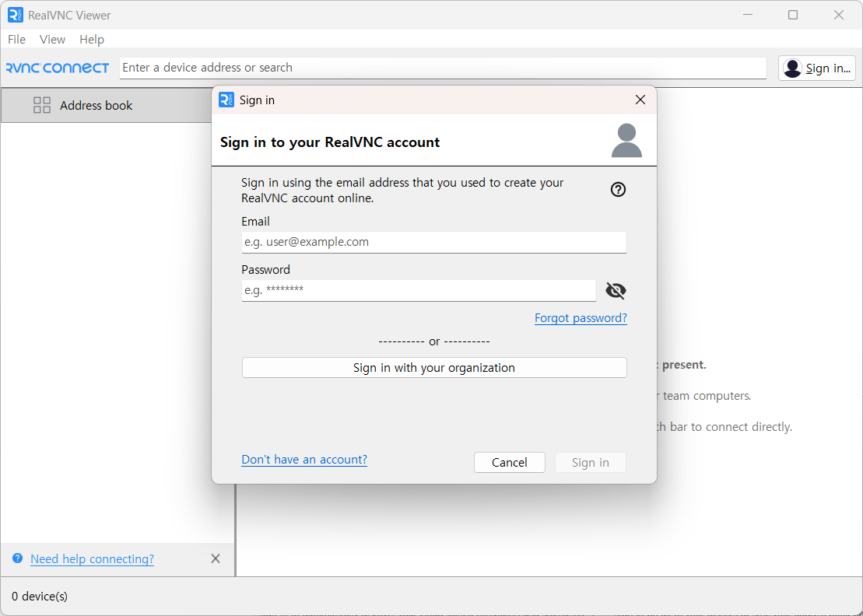Viewport: 863px width, 616px height.
Task: Click the Sign in dialog title icon
Action: [226, 100]
